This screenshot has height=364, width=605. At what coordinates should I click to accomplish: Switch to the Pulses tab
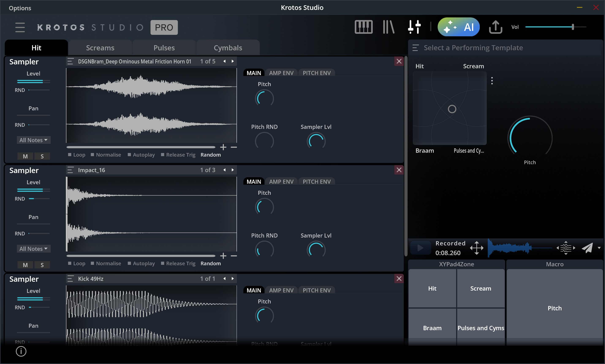[x=164, y=48]
